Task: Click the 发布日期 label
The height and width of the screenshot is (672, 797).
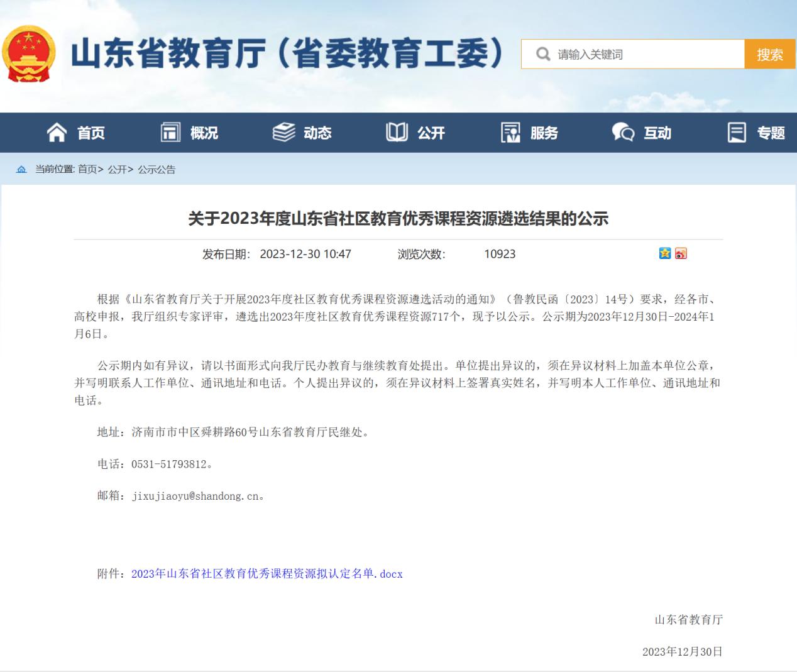Action: [x=226, y=254]
